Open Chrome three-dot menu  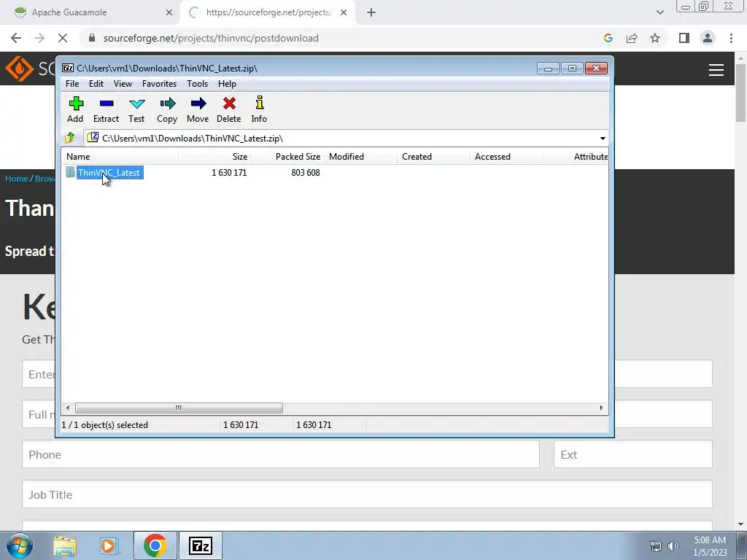click(x=731, y=38)
